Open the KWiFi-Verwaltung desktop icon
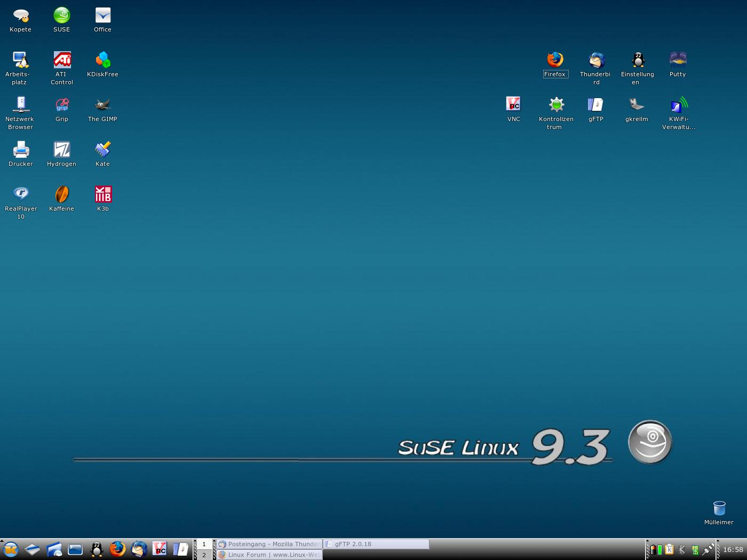This screenshot has width=747, height=560. pyautogui.click(x=678, y=113)
